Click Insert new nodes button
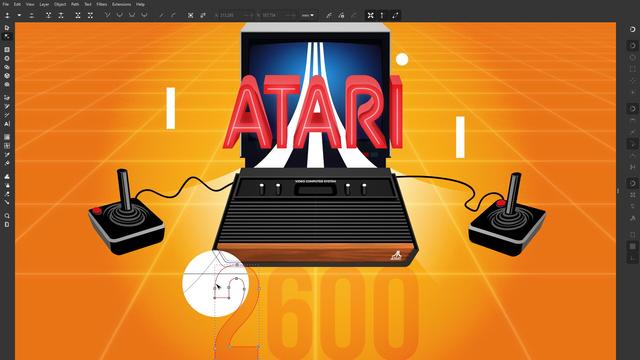 click(7, 16)
